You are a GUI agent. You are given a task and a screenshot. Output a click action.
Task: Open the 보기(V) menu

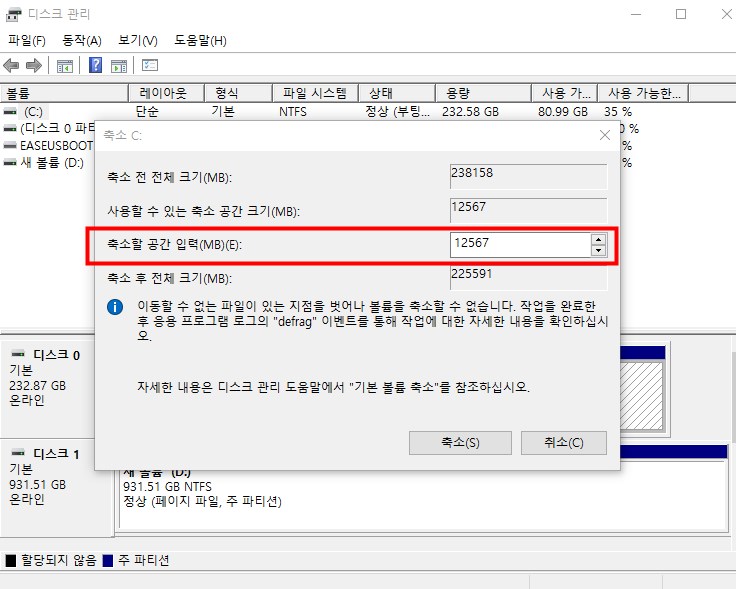tap(138, 41)
